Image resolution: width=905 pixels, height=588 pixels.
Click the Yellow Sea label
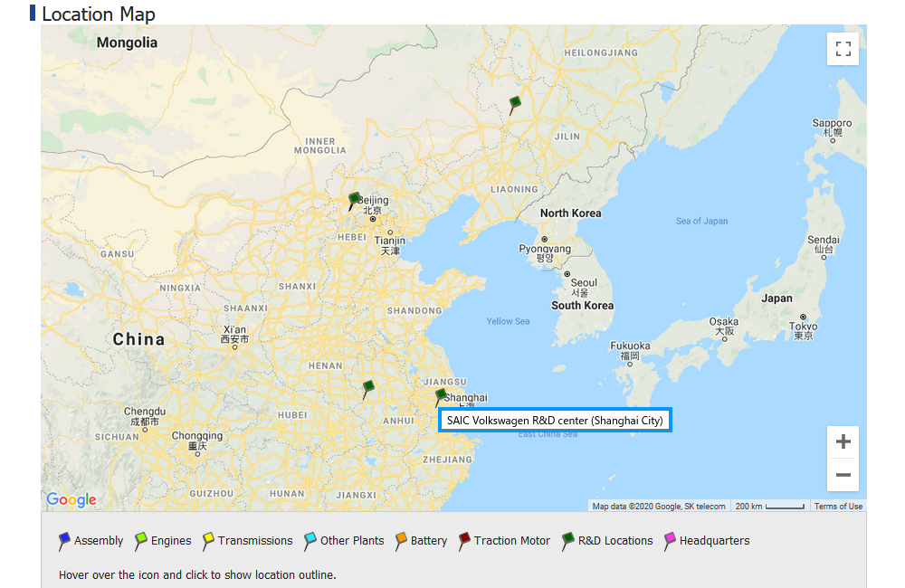coord(508,321)
